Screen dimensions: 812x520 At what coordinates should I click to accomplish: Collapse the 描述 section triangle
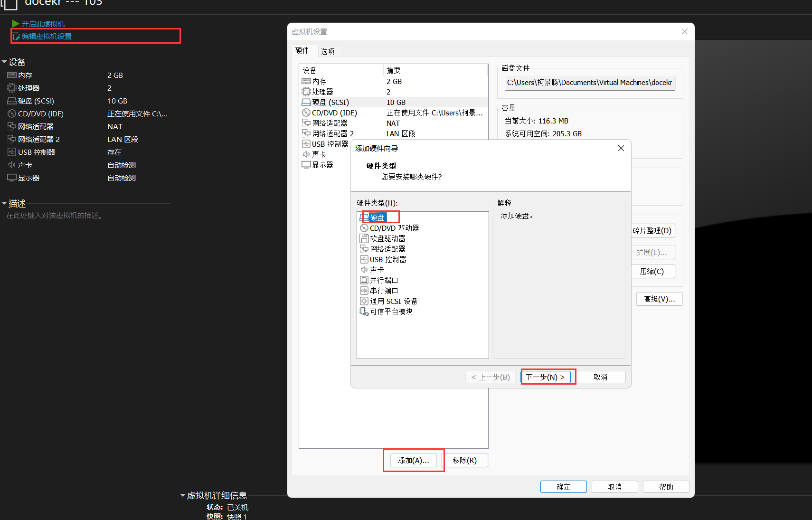pos(4,203)
